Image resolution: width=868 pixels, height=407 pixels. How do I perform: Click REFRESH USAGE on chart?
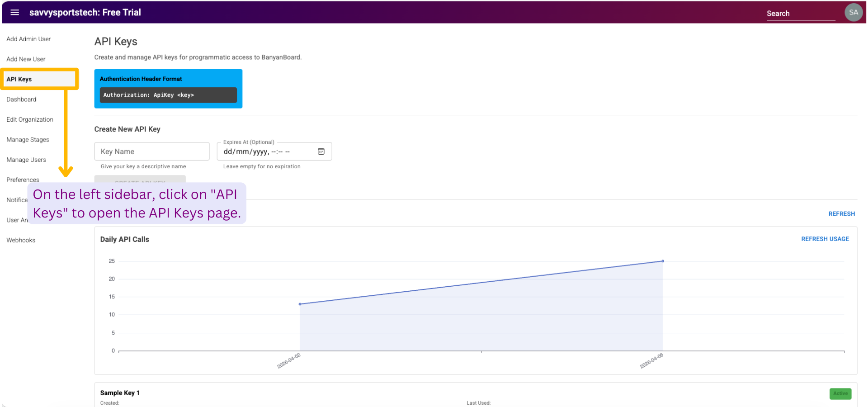click(825, 239)
